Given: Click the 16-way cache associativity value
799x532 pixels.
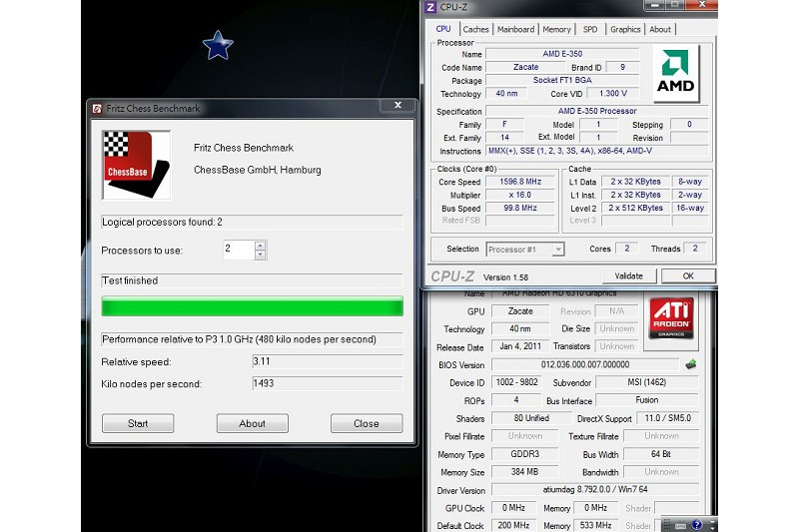Looking at the screenshot, I should point(690,209).
